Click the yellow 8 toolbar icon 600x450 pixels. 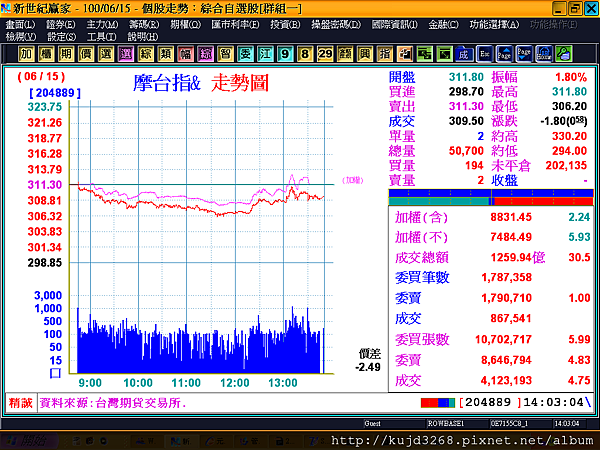tap(305, 54)
